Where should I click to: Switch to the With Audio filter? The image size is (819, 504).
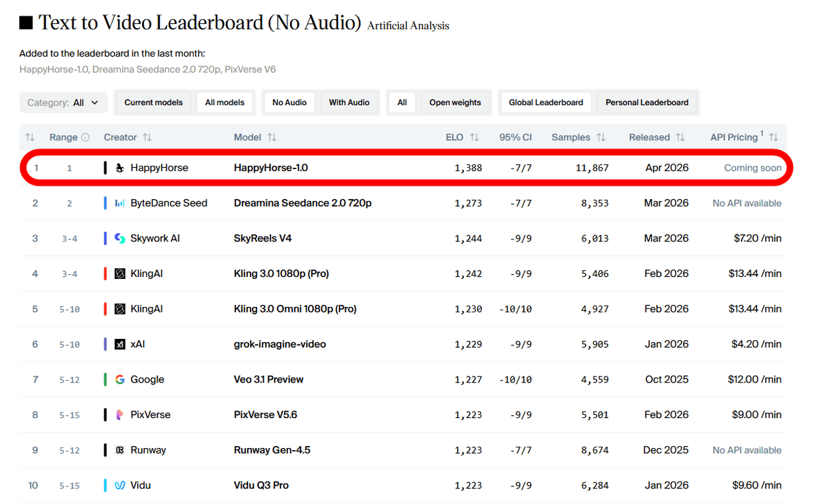349,102
